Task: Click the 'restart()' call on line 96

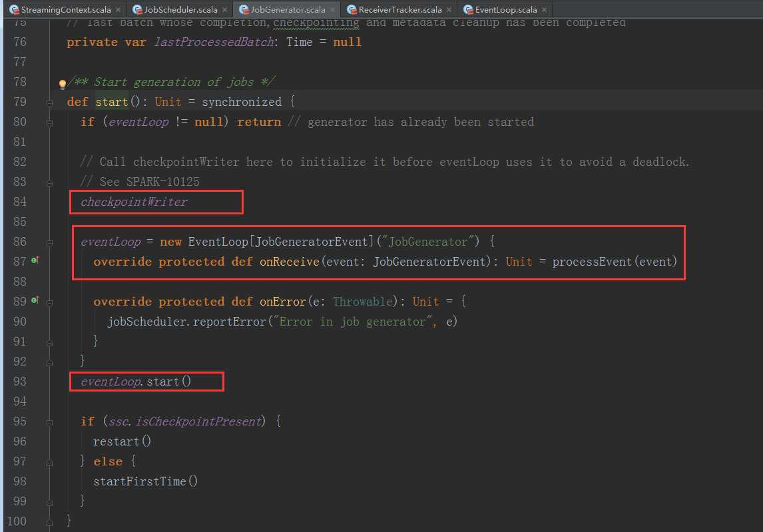Action: click(122, 441)
